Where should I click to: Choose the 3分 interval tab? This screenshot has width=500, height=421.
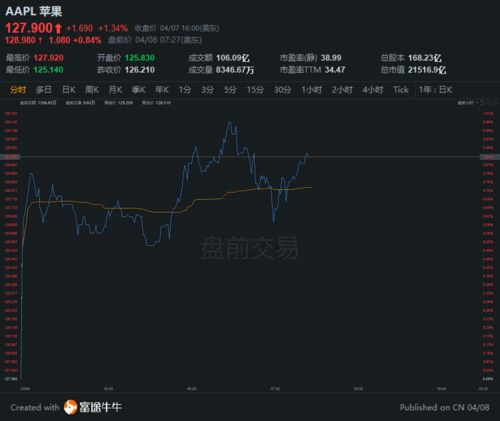207,90
